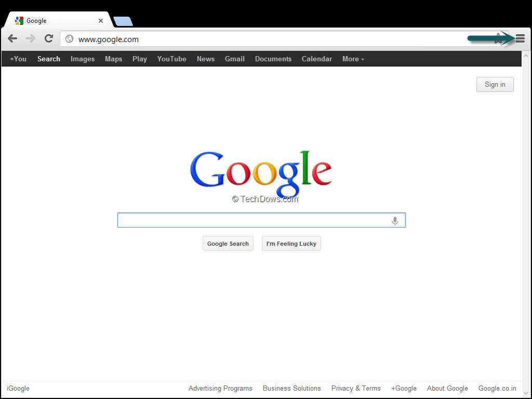Click the scrollbar down arrow
This screenshot has width=532, height=399.
coord(526,394)
